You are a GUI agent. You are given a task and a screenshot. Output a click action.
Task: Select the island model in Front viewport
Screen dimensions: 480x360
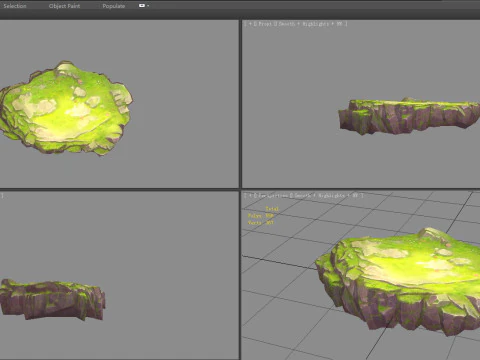[409, 116]
